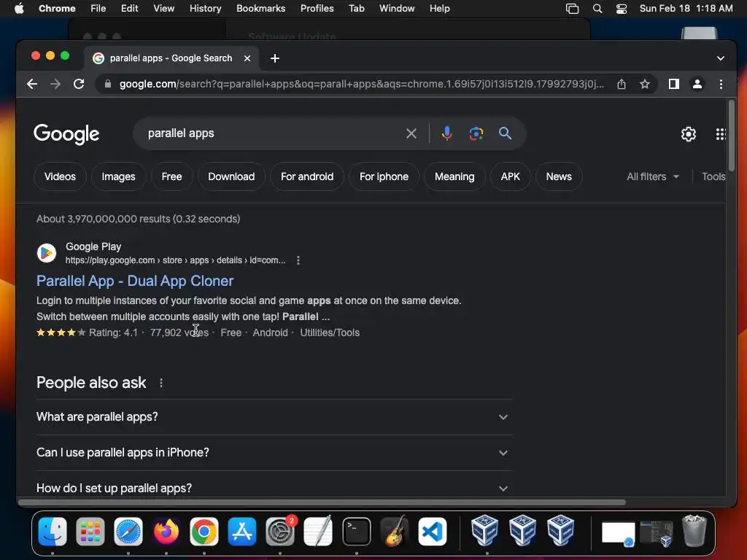The width and height of the screenshot is (747, 560).
Task: Open the Tools button
Action: click(x=713, y=176)
